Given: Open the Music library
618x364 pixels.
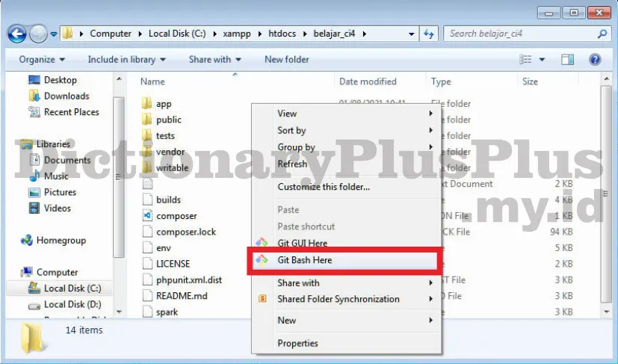Looking at the screenshot, I should 49,176.
